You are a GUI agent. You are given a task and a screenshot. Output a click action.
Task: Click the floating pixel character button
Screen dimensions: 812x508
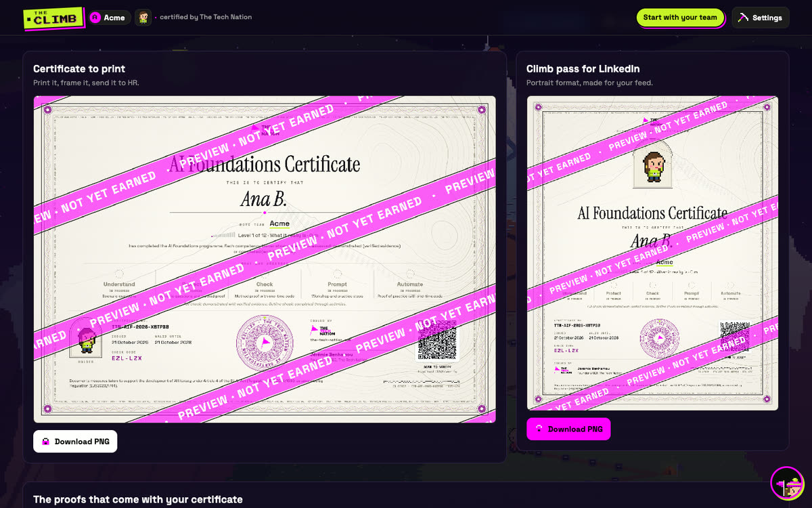point(787,483)
